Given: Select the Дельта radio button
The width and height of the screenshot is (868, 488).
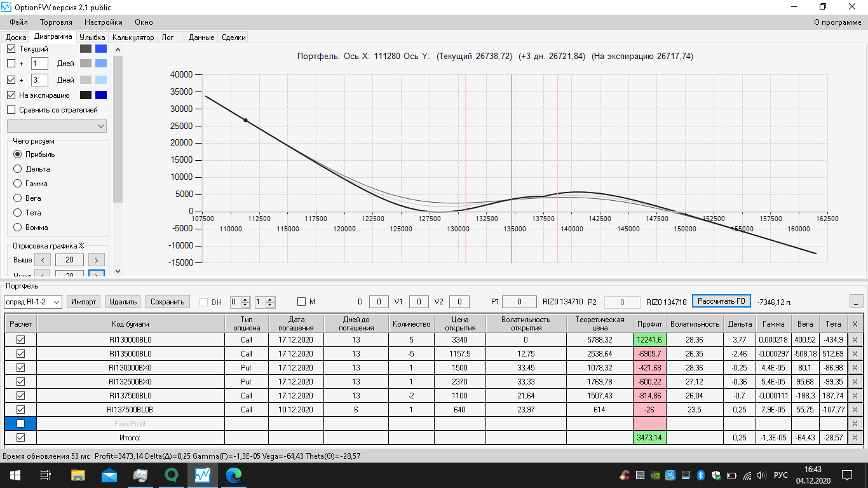Looking at the screenshot, I should click(x=18, y=169).
